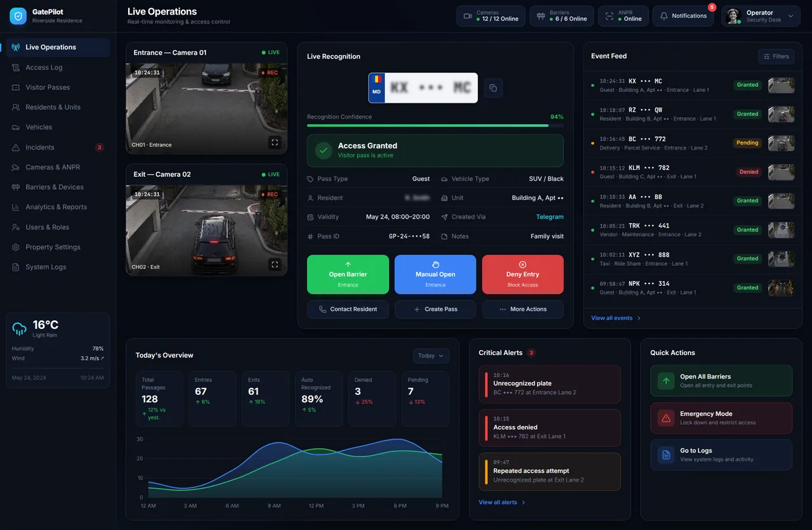Image resolution: width=812 pixels, height=530 pixels.
Task: Open Incidents with 3 pending
Action: pyautogui.click(x=58, y=147)
